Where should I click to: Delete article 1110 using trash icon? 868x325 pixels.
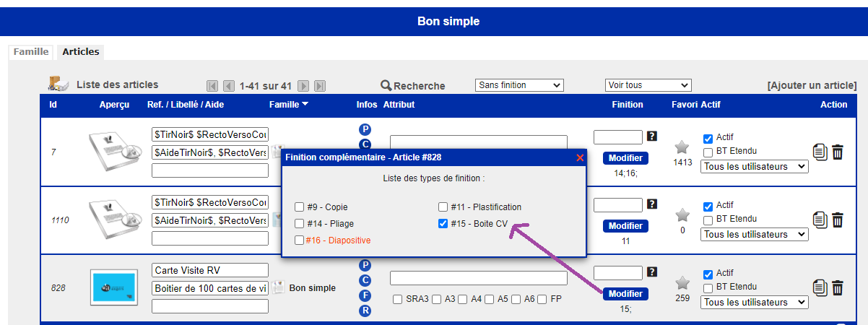(x=838, y=220)
